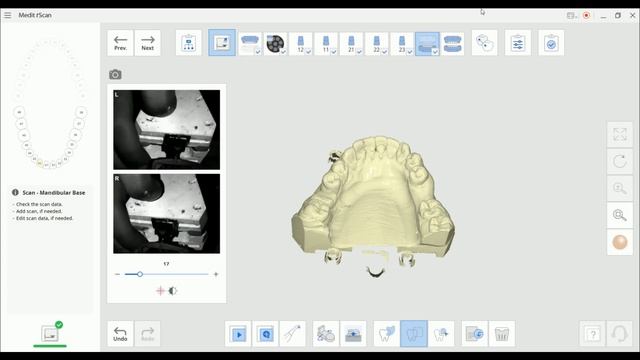The width and height of the screenshot is (640, 360).
Task: Go back with the Prev. button
Action: (x=120, y=43)
